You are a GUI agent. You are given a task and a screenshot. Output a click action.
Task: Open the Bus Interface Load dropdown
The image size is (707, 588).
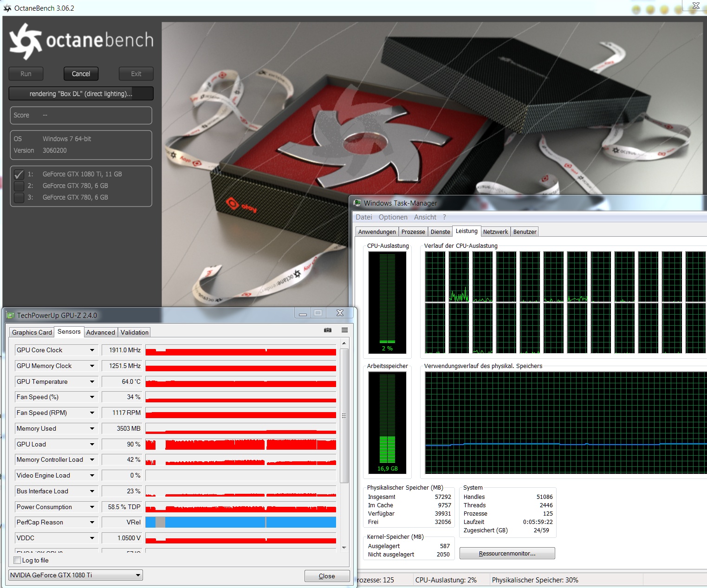pyautogui.click(x=92, y=491)
